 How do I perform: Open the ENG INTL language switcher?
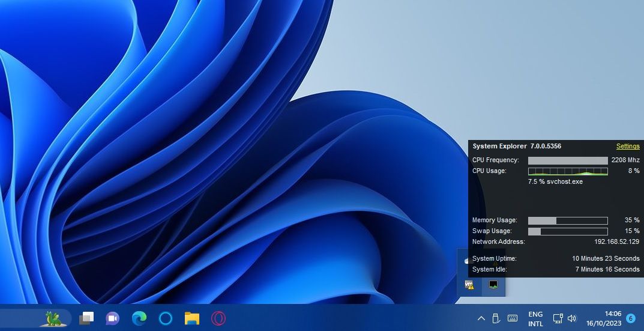click(535, 318)
